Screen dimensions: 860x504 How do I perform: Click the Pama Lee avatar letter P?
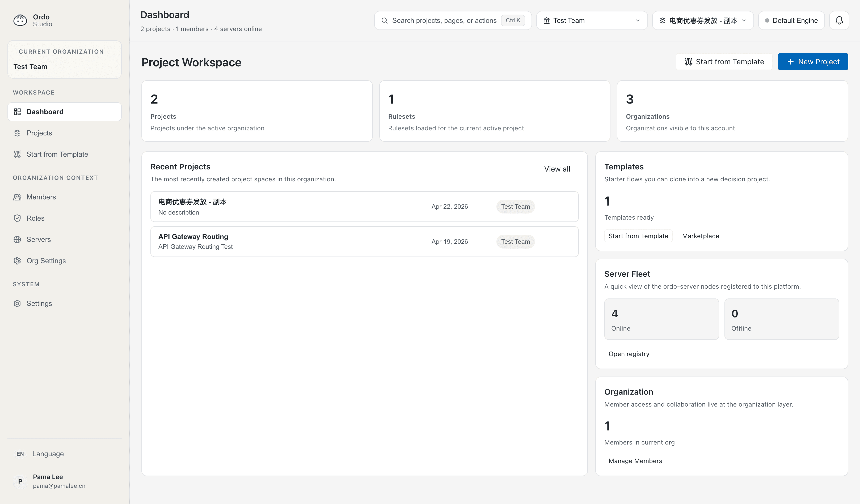pyautogui.click(x=20, y=481)
